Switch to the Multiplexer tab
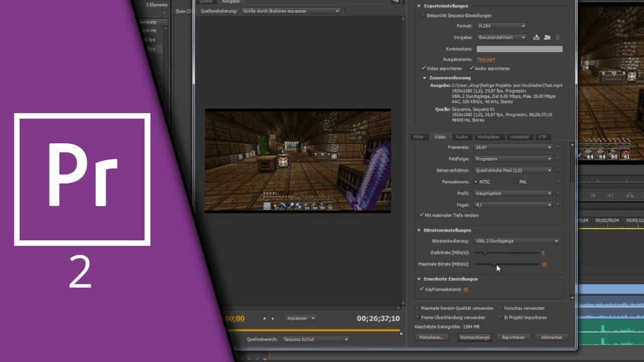644x362 pixels. (489, 137)
